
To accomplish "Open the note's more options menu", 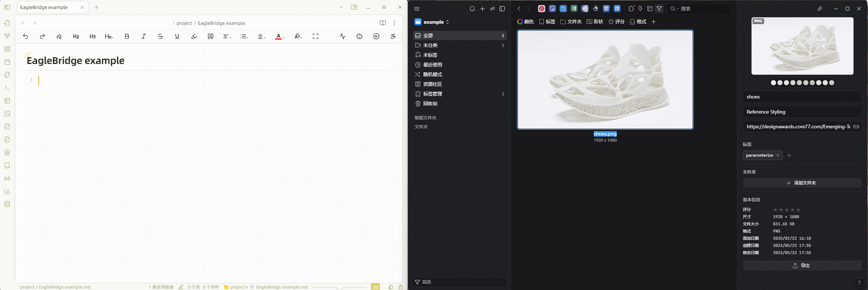I will (394, 23).
